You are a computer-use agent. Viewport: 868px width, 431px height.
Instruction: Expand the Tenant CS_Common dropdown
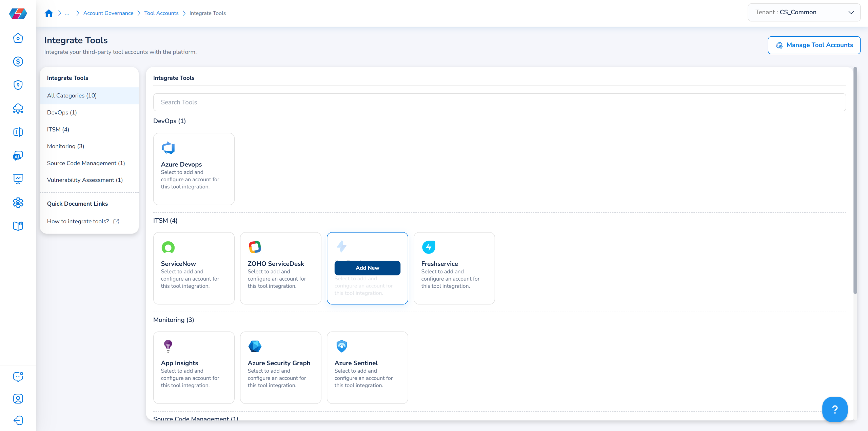804,13
